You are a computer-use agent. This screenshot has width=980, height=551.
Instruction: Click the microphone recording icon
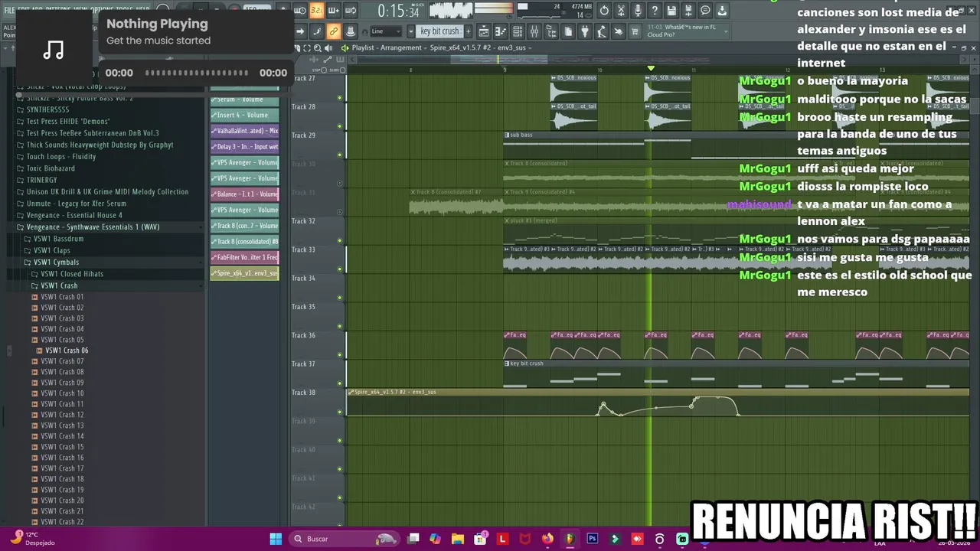pos(638,11)
